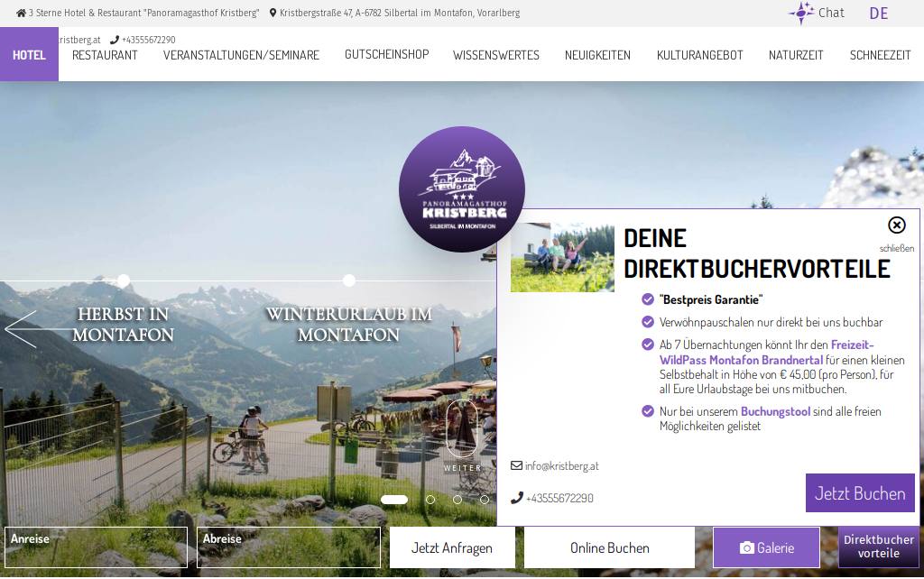Image resolution: width=924 pixels, height=579 pixels.
Task: Click checkmark beside Verwöhnpauschalen line
Action: (x=648, y=322)
